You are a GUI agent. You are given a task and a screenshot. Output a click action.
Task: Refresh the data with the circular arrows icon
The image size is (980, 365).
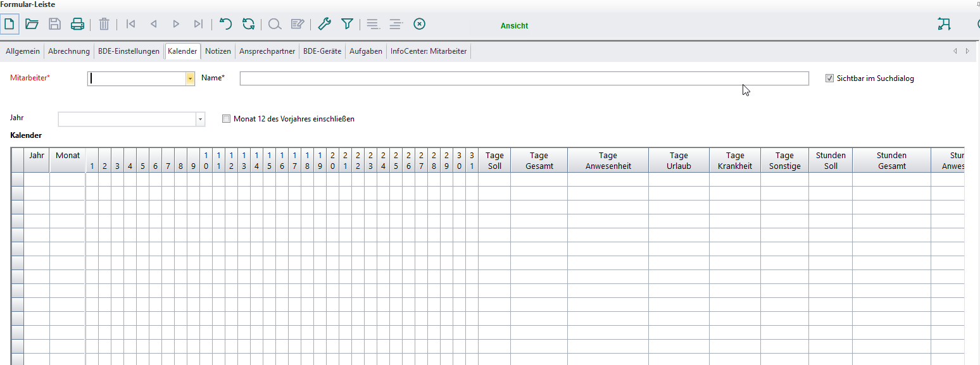pos(249,24)
